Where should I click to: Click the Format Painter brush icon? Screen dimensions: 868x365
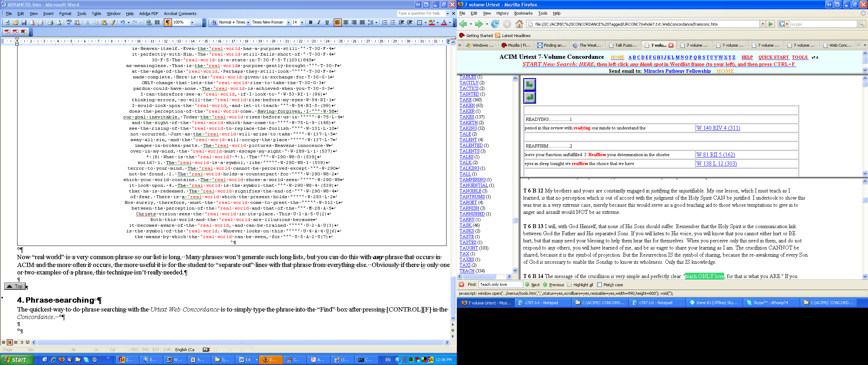click(112, 22)
